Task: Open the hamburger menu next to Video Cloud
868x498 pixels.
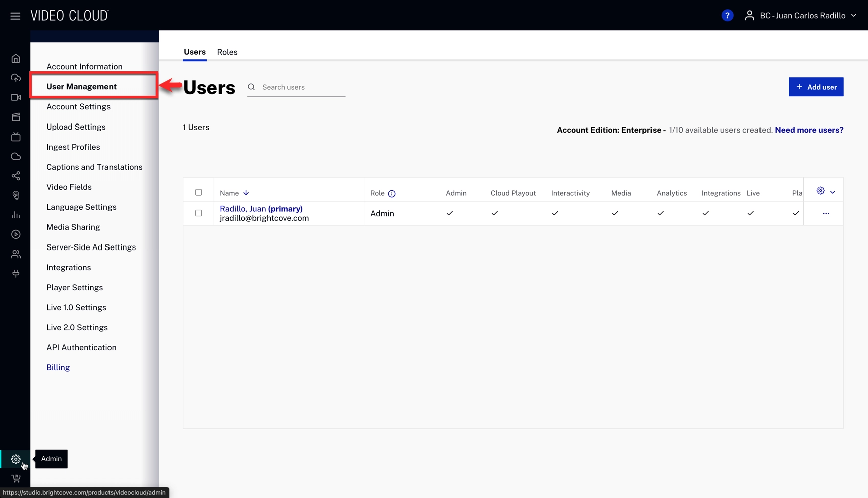Action: click(15, 16)
